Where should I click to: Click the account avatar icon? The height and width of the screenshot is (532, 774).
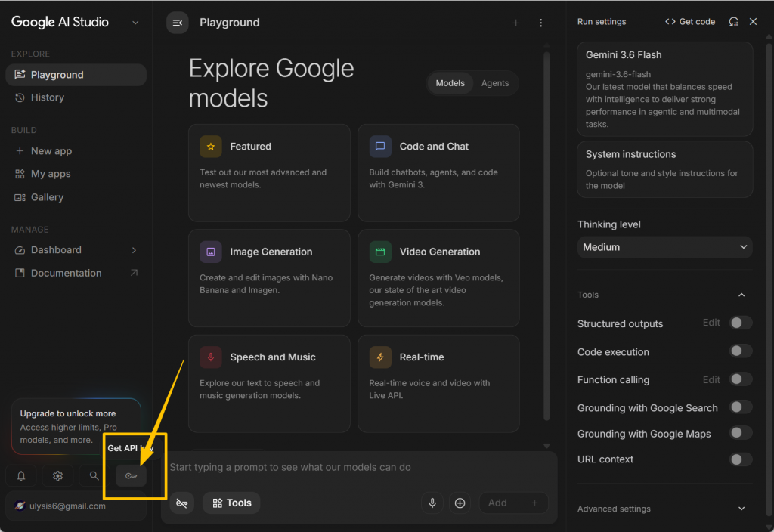point(20,506)
